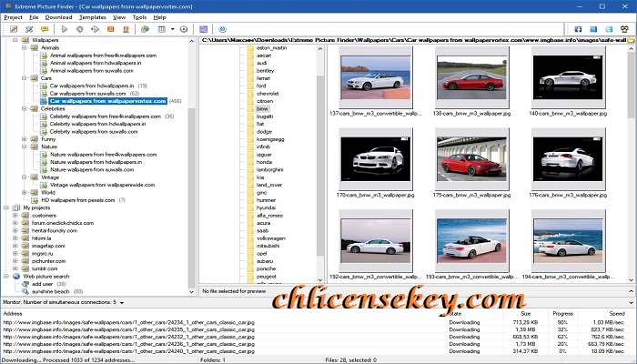Collapse the preview panel chevron
637x364 pixels.
point(631,291)
